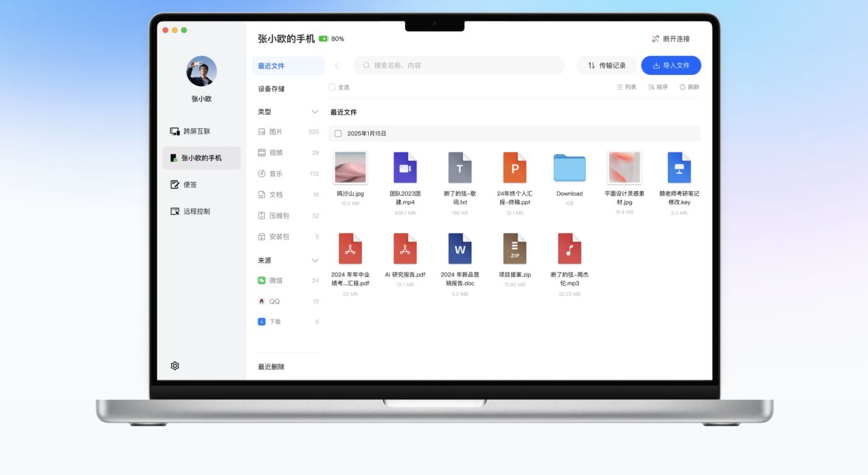Image resolution: width=868 pixels, height=475 pixels.
Task: Filter by 视频 videos category
Action: 288,153
